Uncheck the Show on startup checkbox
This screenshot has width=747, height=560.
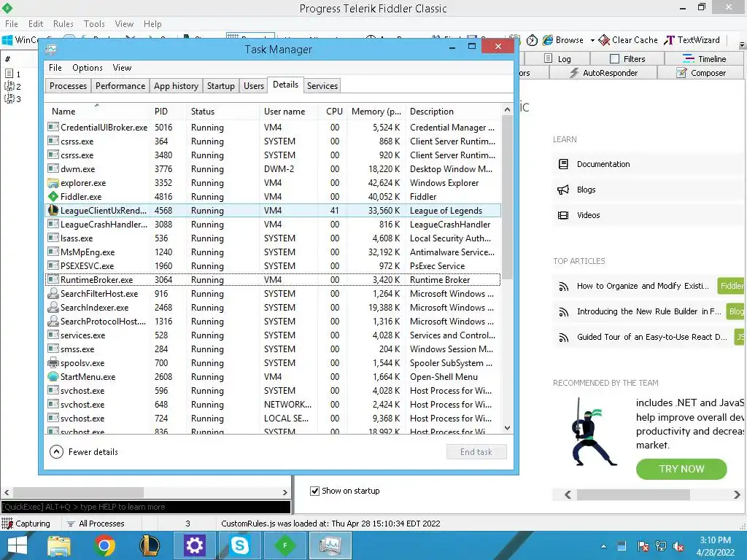click(x=314, y=491)
